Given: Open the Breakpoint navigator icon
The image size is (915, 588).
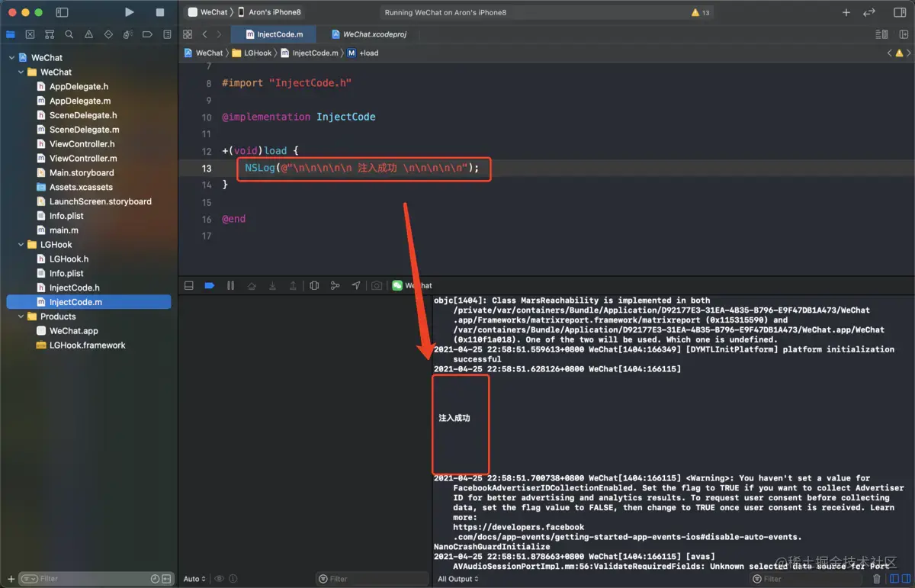Looking at the screenshot, I should point(148,34).
